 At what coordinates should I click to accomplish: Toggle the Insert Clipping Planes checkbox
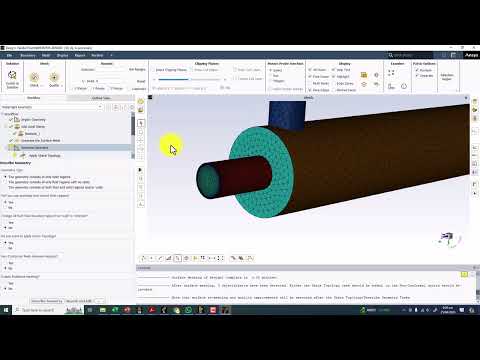tap(154, 70)
